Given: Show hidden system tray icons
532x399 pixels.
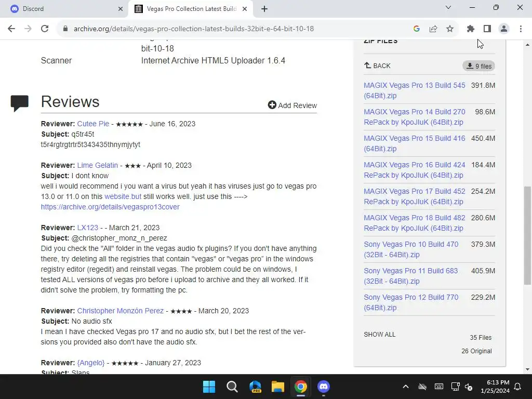Looking at the screenshot, I should click(x=405, y=387).
